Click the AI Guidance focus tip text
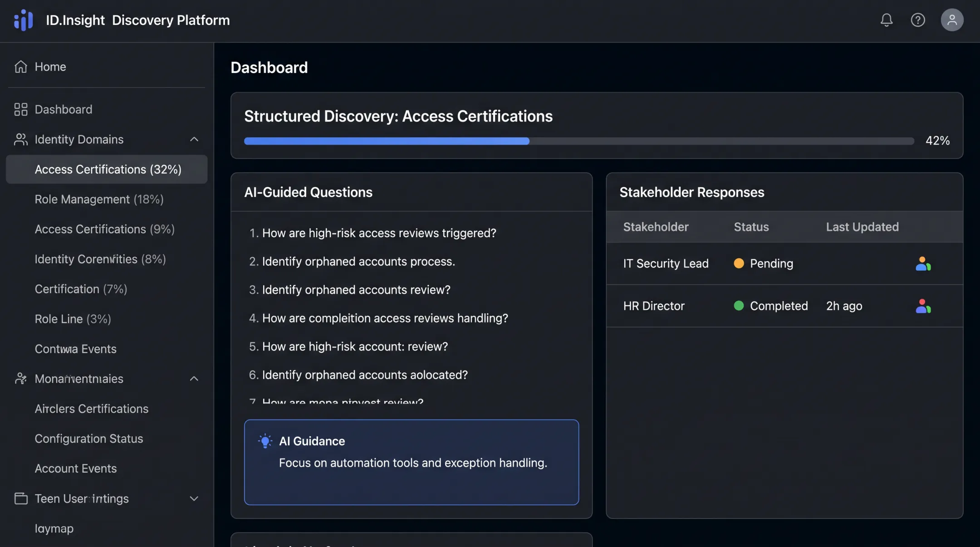 pos(413,463)
